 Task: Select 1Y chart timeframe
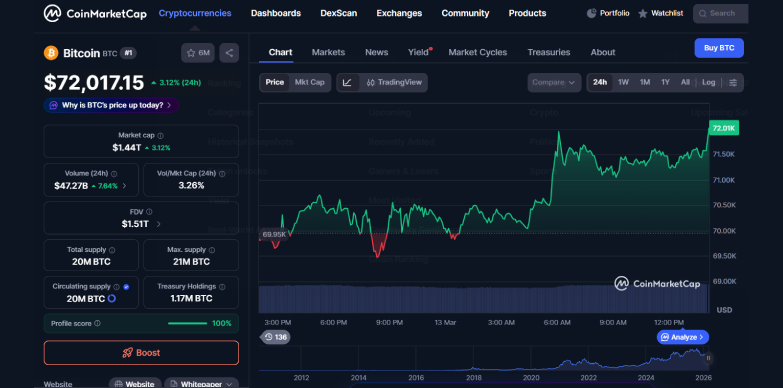[665, 82]
